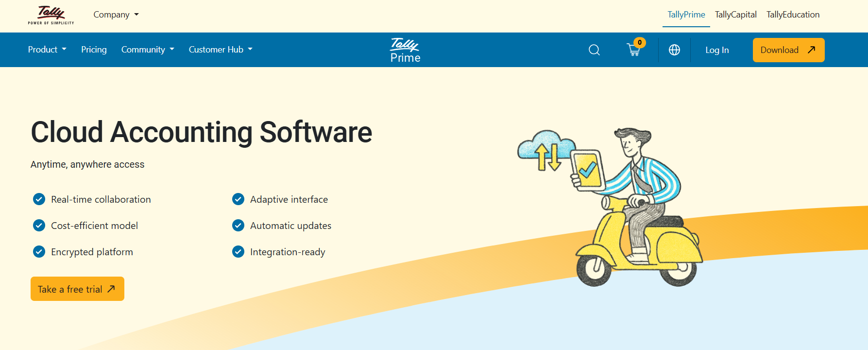Click the cart item count badge

(640, 42)
